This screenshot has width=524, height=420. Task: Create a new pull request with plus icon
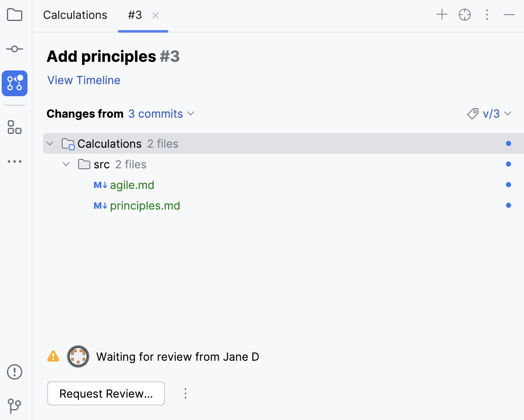[x=442, y=15]
